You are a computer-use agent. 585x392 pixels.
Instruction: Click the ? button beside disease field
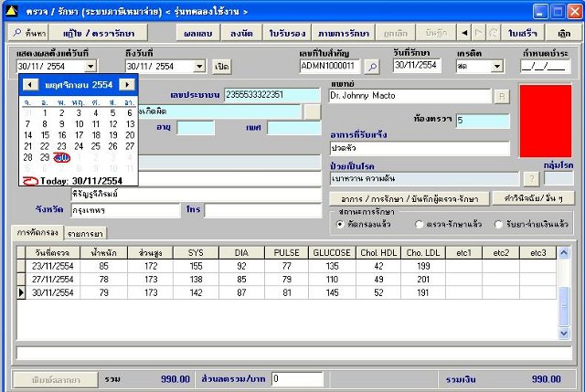click(531, 179)
